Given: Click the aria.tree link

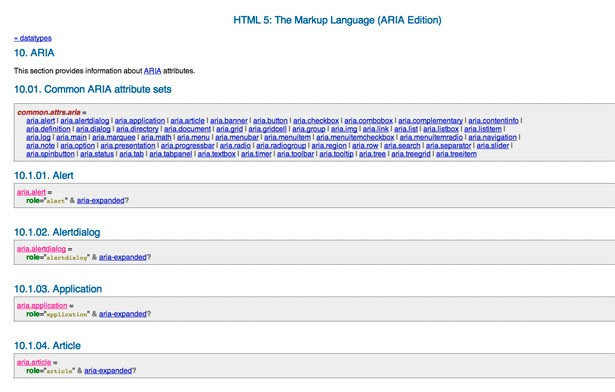Looking at the screenshot, I should coord(372,154).
